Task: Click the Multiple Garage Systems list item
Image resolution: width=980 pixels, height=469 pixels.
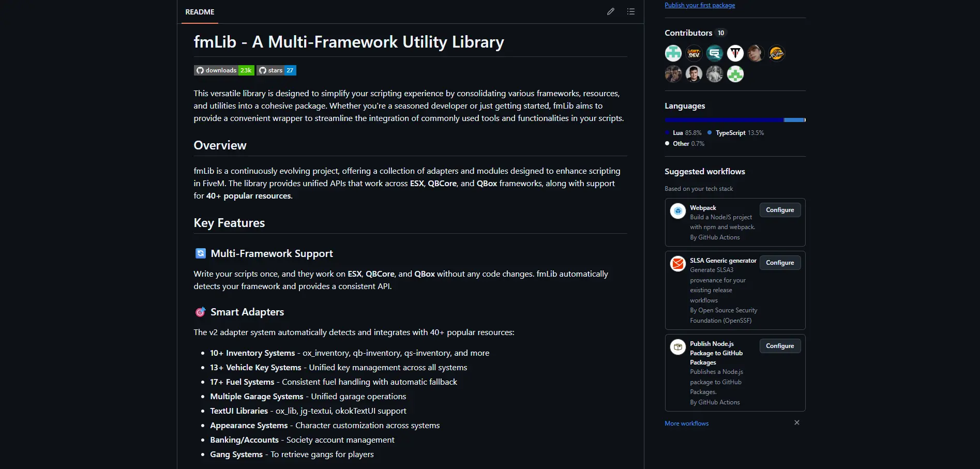Action: tap(308, 397)
